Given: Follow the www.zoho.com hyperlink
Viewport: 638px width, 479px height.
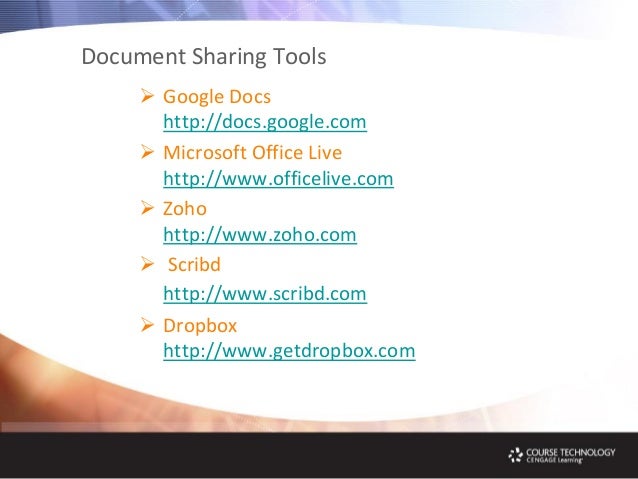Looking at the screenshot, I should 260,235.
